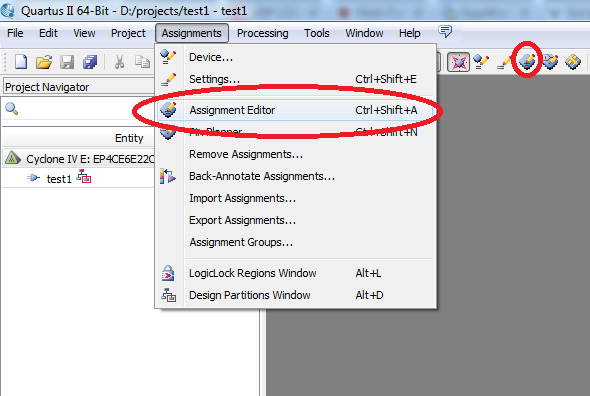Screen dimensions: 590x396
Task: Open Pin Planner from the toolbar icon
Action: click(x=550, y=62)
